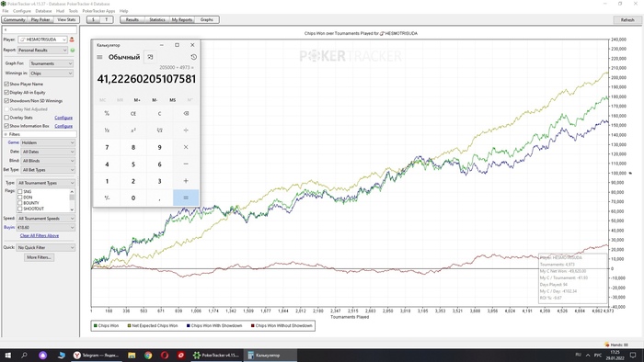Click the Calculator reciprocal 1/x key
The image size is (644, 362).
tap(107, 130)
